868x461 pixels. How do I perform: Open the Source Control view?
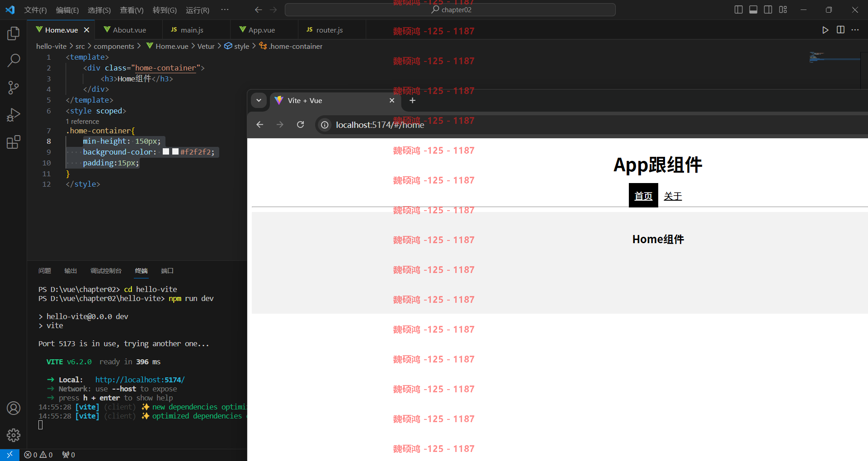point(14,87)
